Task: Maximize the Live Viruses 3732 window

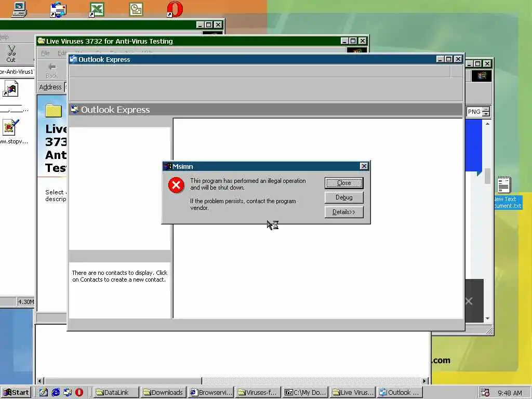Action: click(x=353, y=41)
